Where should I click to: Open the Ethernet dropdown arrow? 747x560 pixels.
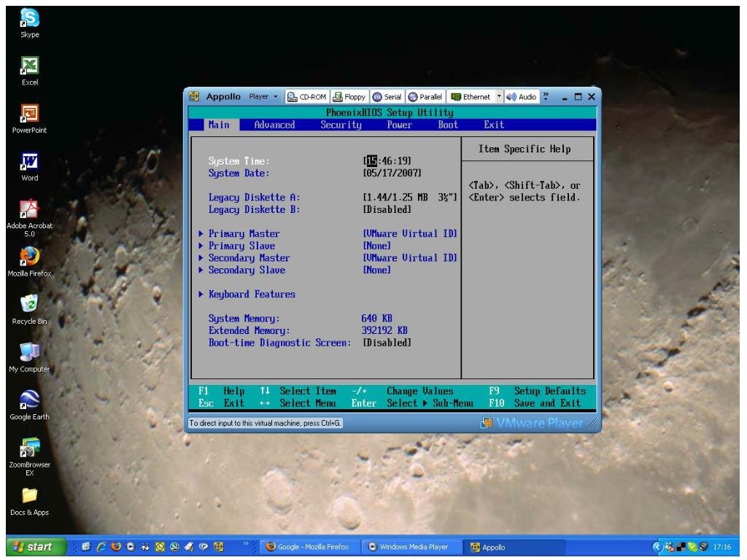499,97
